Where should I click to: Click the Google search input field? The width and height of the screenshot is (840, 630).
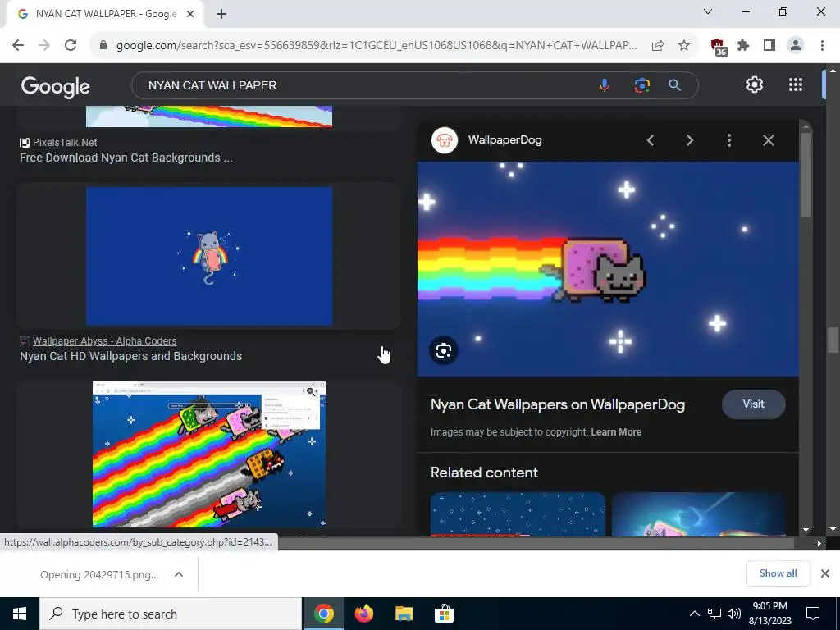(370, 85)
